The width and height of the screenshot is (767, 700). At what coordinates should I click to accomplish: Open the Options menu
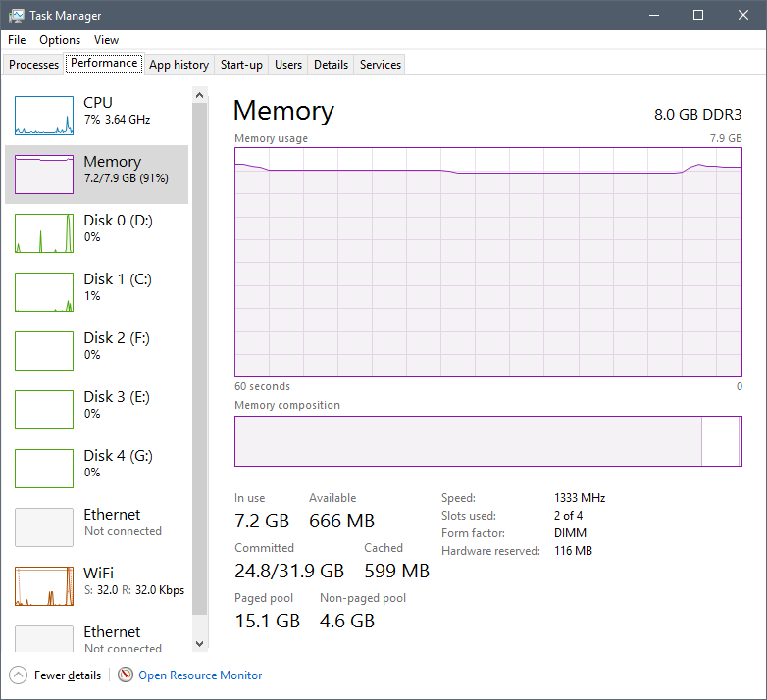(60, 40)
